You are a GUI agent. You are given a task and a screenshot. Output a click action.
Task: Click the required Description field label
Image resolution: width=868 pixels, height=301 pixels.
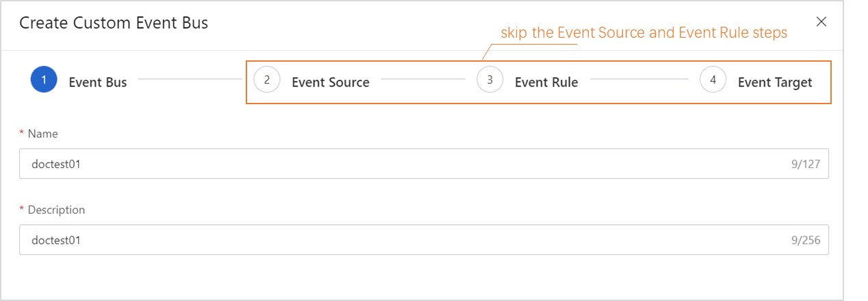coord(56,210)
